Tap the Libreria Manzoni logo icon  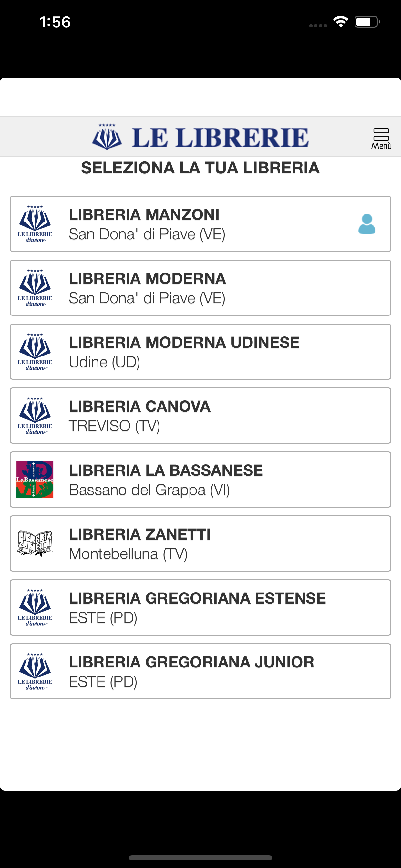35,224
